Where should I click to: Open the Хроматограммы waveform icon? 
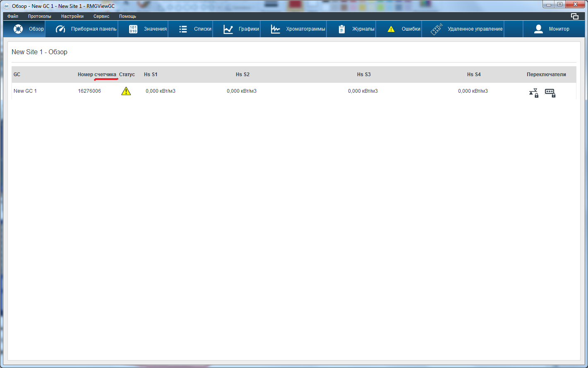tap(276, 29)
